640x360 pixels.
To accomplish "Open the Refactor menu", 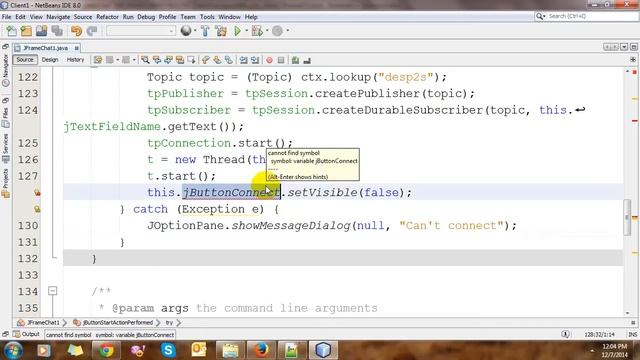I will [107, 17].
